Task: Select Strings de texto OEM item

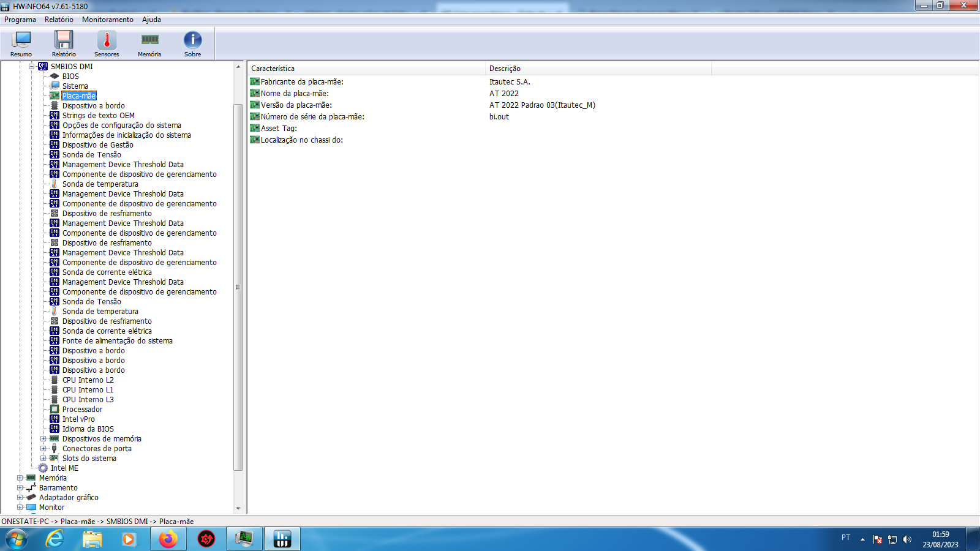Action: tap(99, 116)
